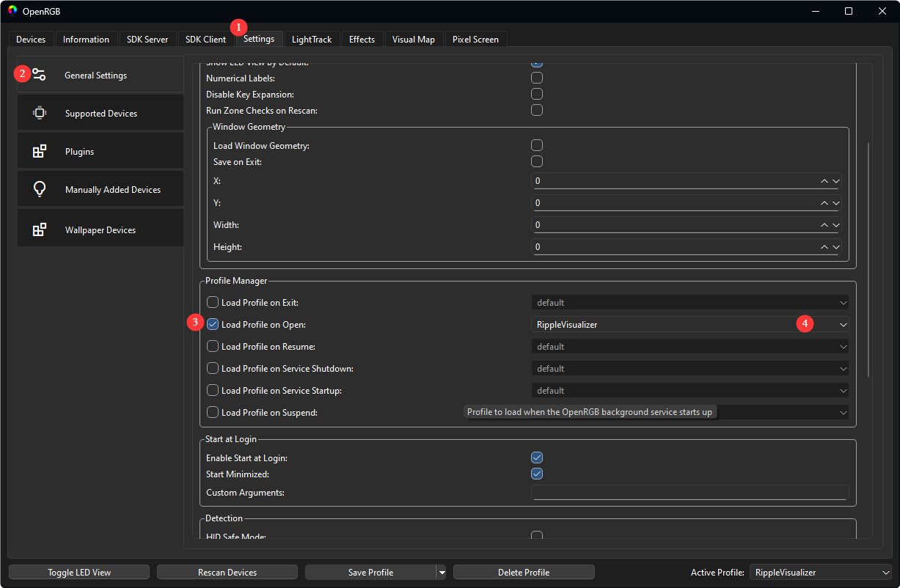900x588 pixels.
Task: Check the Disable Key Expansion box
Action: tap(537, 94)
